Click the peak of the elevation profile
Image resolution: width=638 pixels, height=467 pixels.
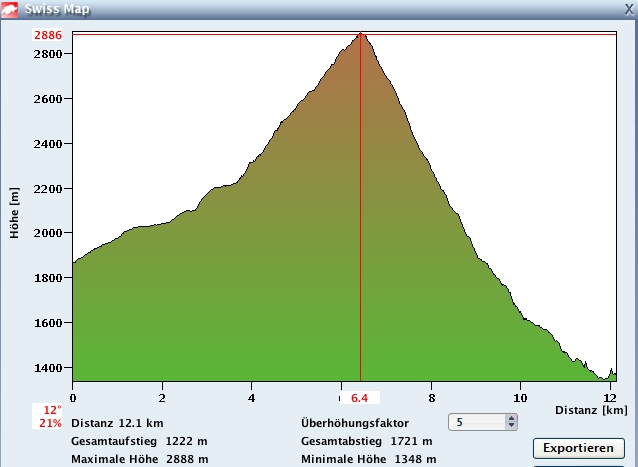pos(361,34)
